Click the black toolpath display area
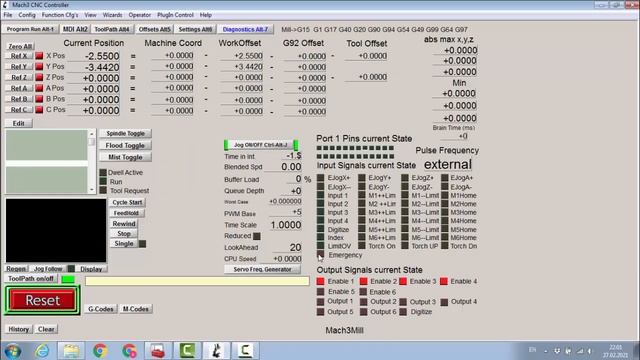 point(56,231)
